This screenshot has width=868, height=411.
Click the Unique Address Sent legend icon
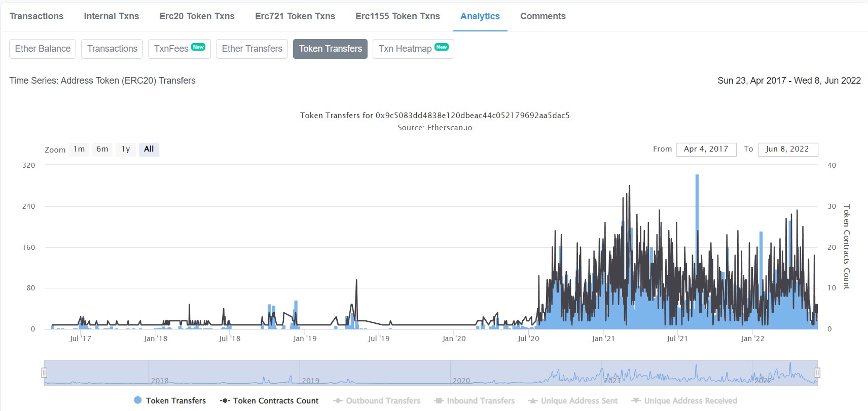click(533, 400)
